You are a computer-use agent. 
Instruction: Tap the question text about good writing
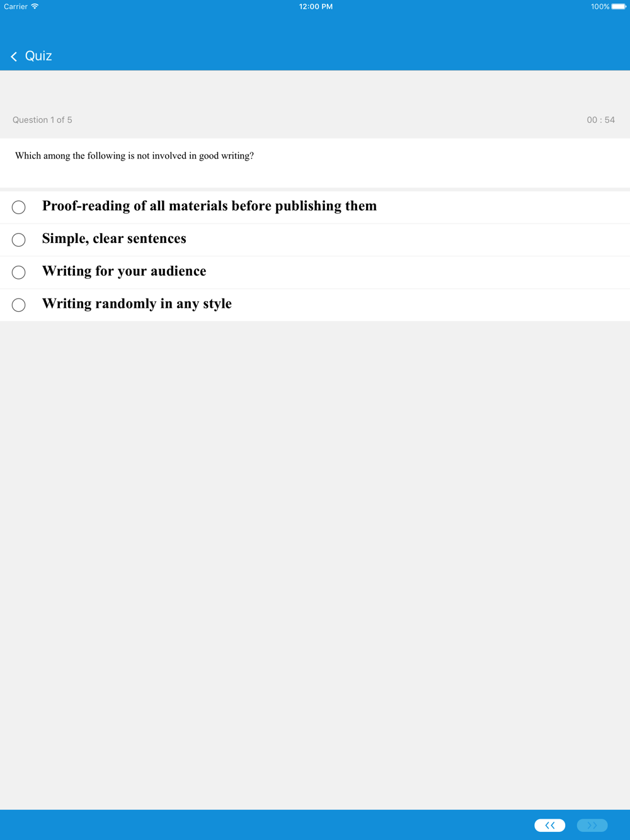click(x=134, y=156)
